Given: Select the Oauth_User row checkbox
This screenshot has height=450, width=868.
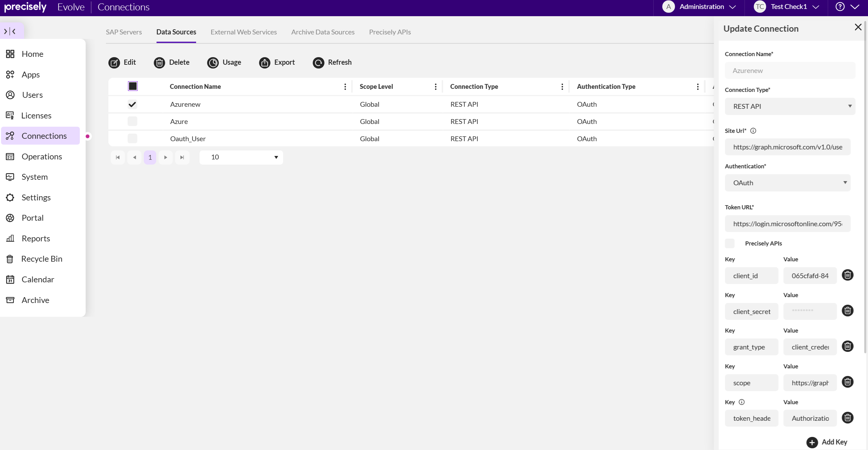Looking at the screenshot, I should 132,139.
